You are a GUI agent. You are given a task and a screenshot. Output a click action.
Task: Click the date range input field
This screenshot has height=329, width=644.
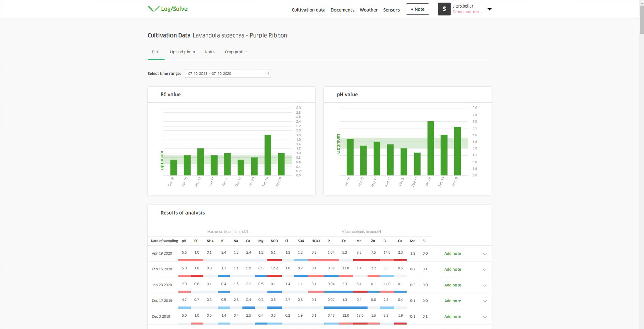coord(222,73)
